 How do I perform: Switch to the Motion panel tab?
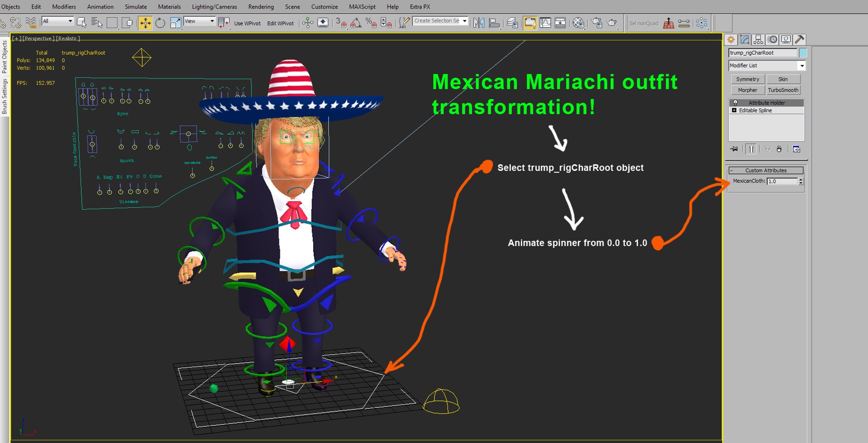773,39
